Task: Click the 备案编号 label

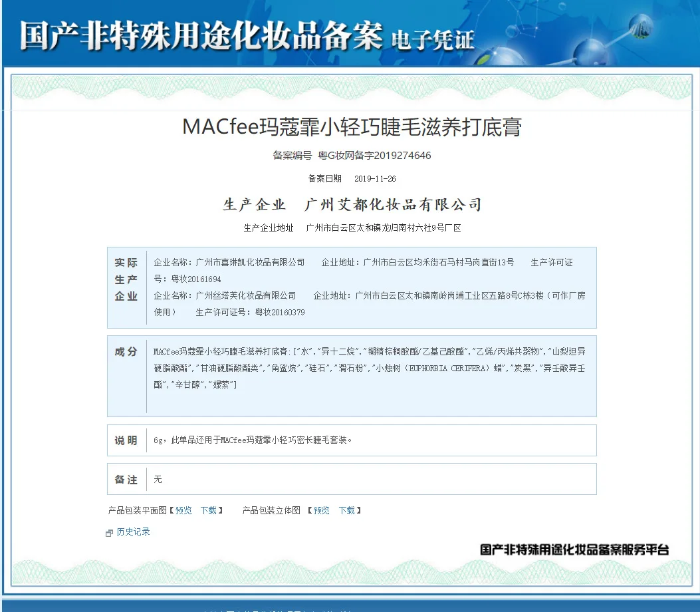Action: [292, 156]
